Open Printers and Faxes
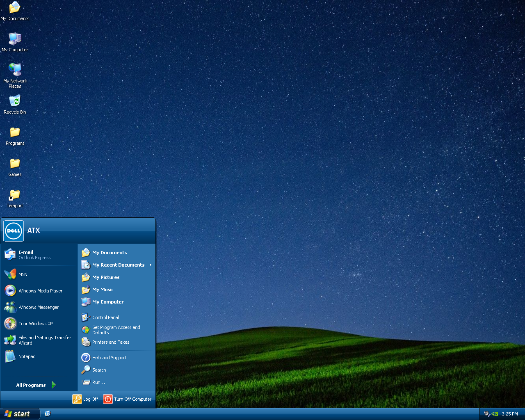The image size is (525, 420). coord(116,342)
